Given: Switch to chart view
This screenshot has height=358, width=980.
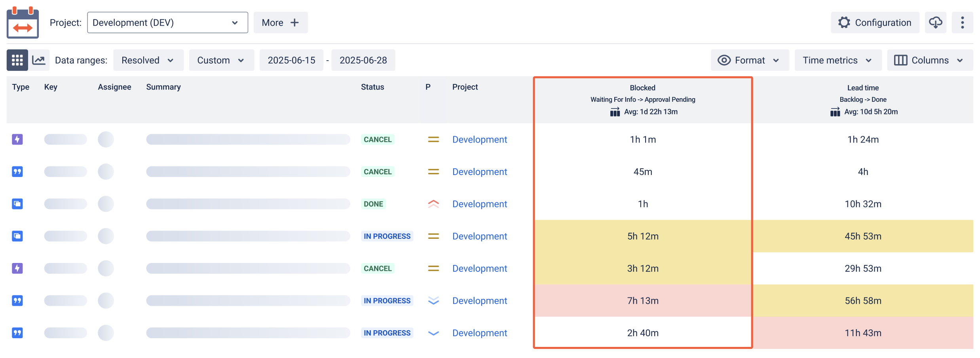Looking at the screenshot, I should tap(39, 60).
